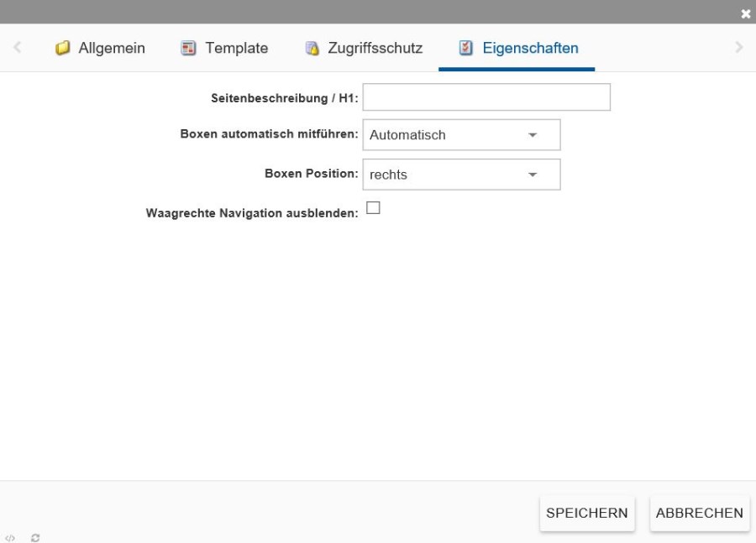Image resolution: width=756 pixels, height=543 pixels.
Task: Save changes with the SPEICHERN button
Action: (x=586, y=513)
